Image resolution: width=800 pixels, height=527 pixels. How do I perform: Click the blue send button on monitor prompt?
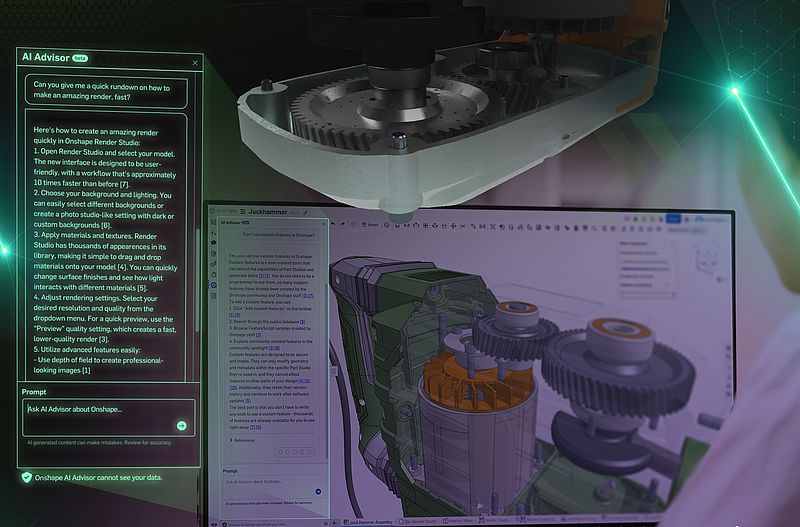318,491
